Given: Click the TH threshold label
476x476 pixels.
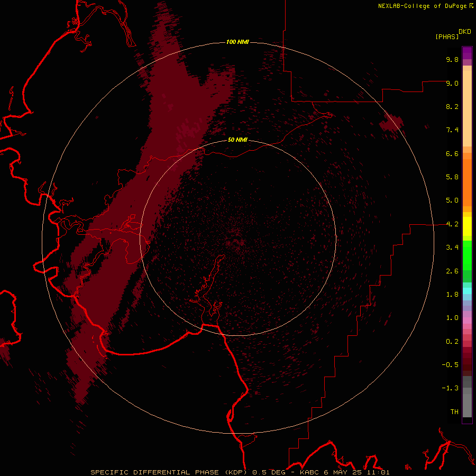Looking at the screenshot, I should tap(454, 412).
